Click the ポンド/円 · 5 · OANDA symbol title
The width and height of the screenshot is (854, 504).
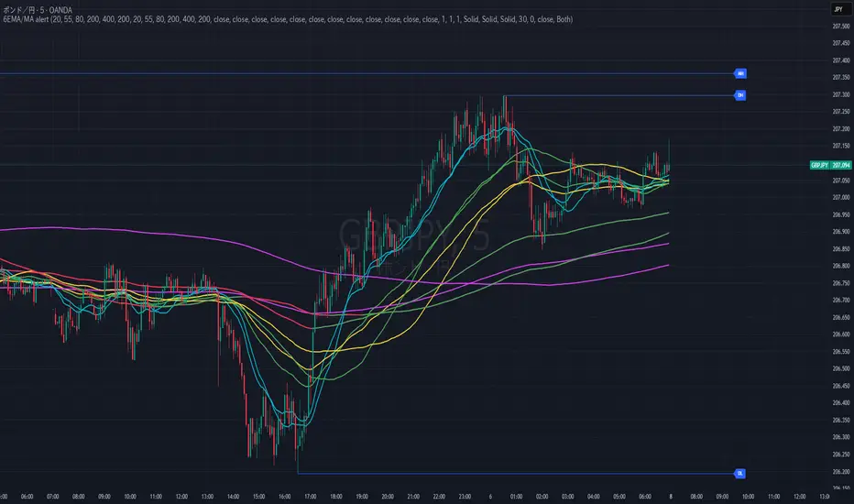click(x=38, y=10)
